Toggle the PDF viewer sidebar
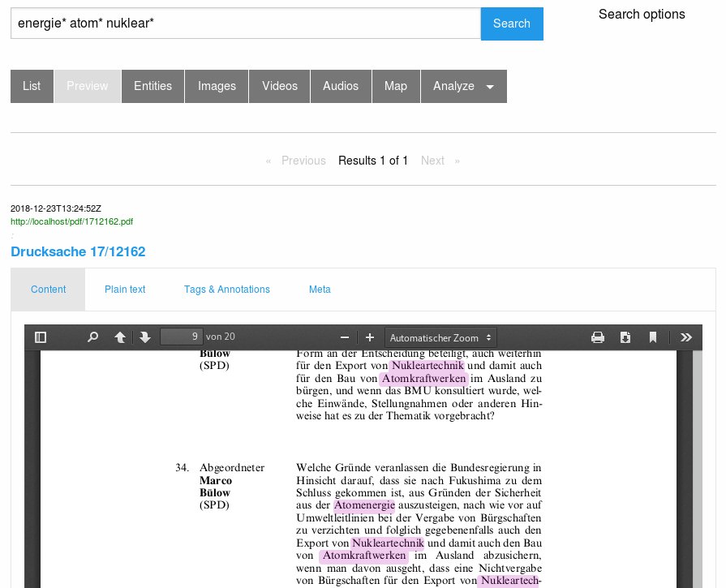This screenshot has height=588, width=726. click(x=41, y=337)
